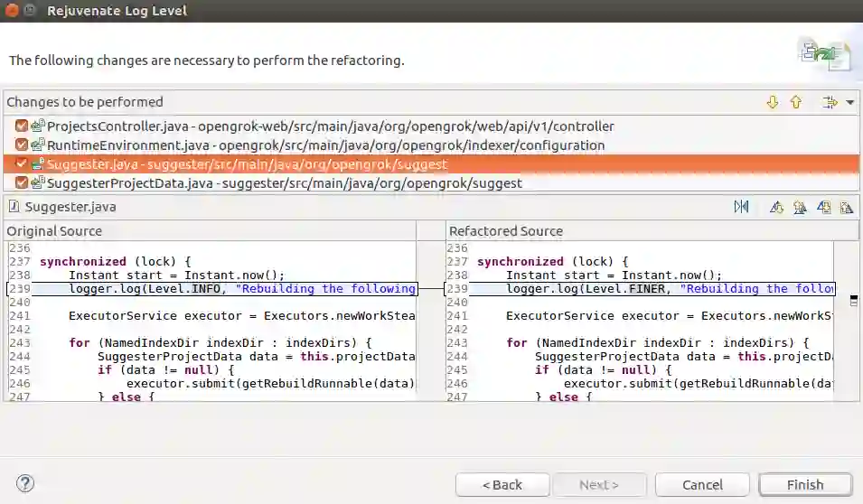The width and height of the screenshot is (863, 504).
Task: Click the Finish button
Action: pos(804,485)
